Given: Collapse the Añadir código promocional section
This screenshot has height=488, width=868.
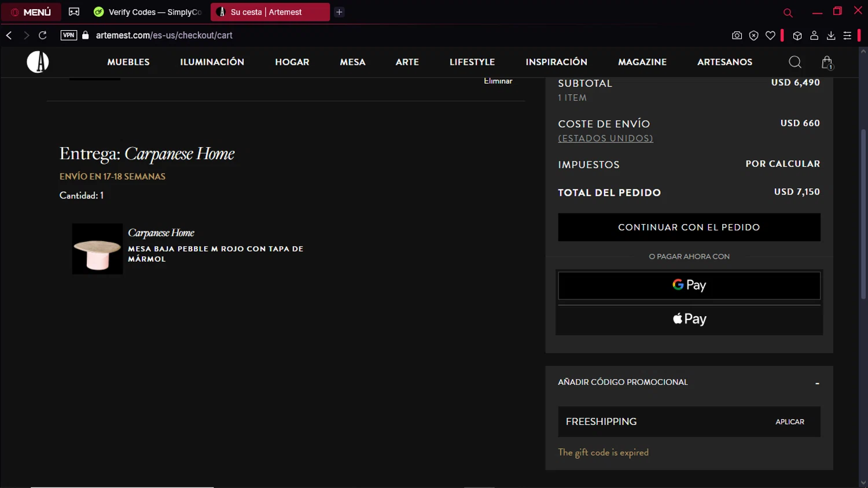Looking at the screenshot, I should point(816,383).
